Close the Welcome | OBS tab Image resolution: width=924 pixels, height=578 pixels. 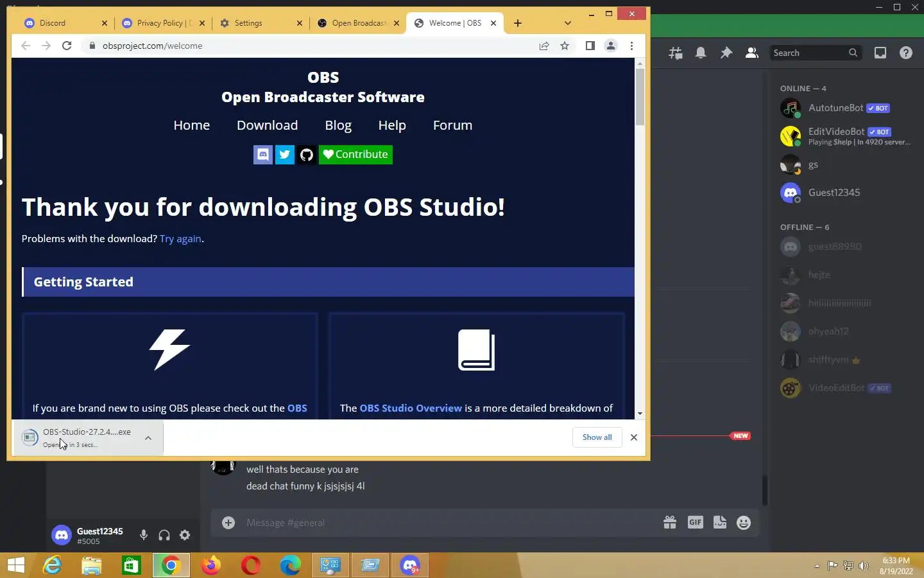[x=493, y=23]
